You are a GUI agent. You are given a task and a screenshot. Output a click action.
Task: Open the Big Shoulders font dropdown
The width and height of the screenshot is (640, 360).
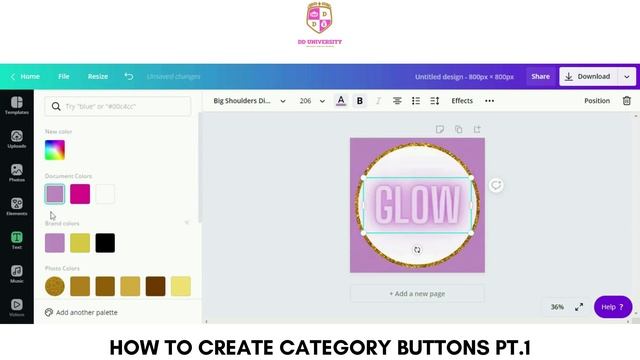coord(249,101)
